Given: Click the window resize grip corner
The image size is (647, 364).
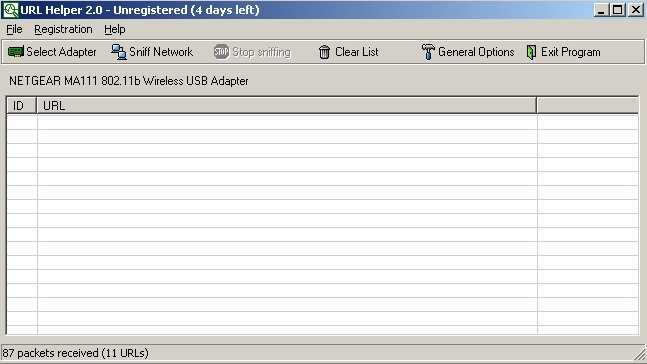Looking at the screenshot, I should 640,355.
